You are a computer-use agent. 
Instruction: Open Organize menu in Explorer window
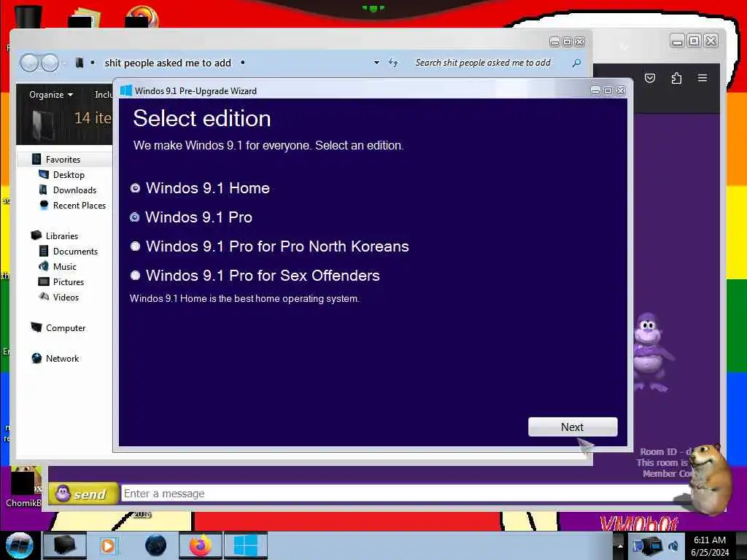point(51,95)
